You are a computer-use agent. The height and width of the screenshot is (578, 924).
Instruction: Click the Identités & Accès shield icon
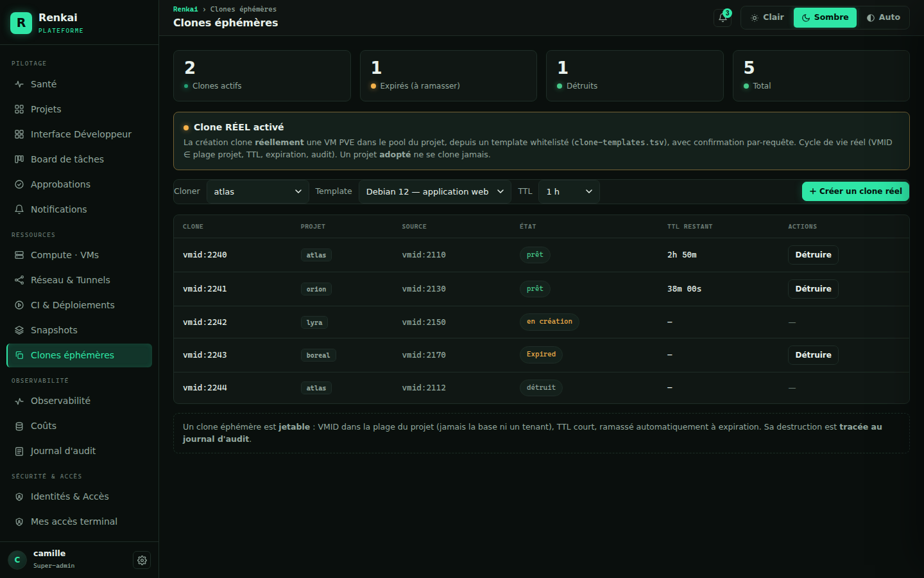coord(19,496)
